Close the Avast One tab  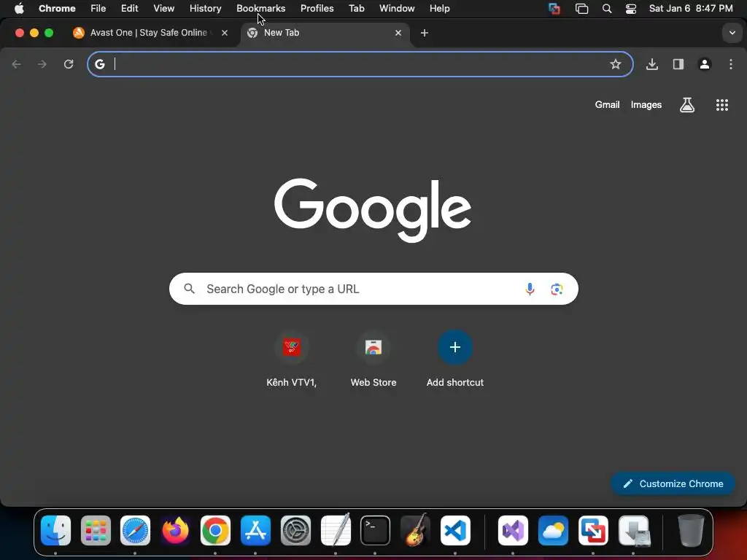pyautogui.click(x=225, y=33)
